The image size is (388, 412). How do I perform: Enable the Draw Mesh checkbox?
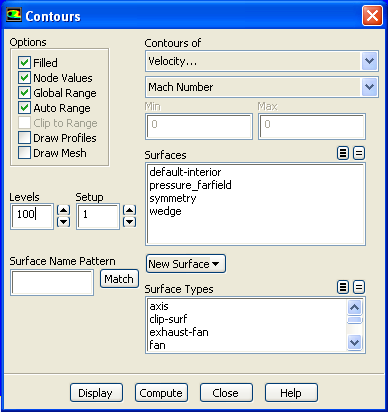24,153
